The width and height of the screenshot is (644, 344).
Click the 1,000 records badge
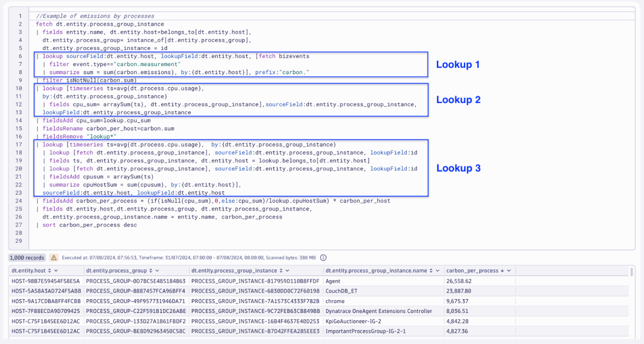point(26,257)
